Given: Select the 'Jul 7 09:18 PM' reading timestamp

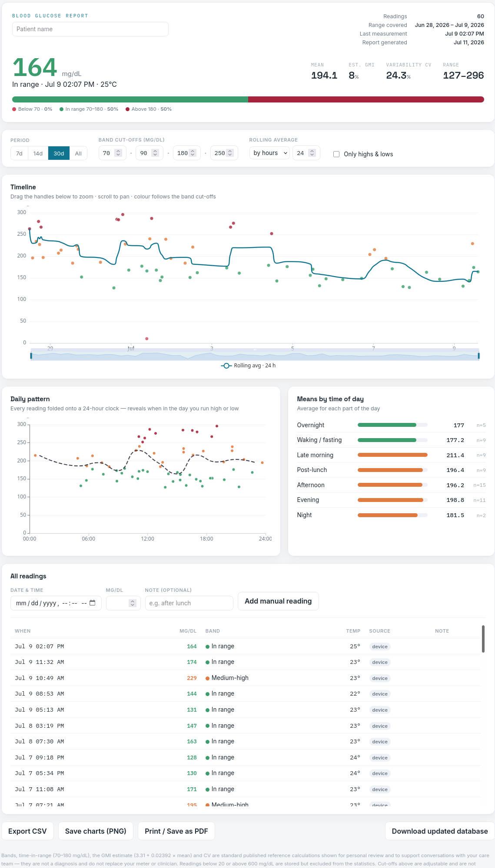Looking at the screenshot, I should [39, 757].
